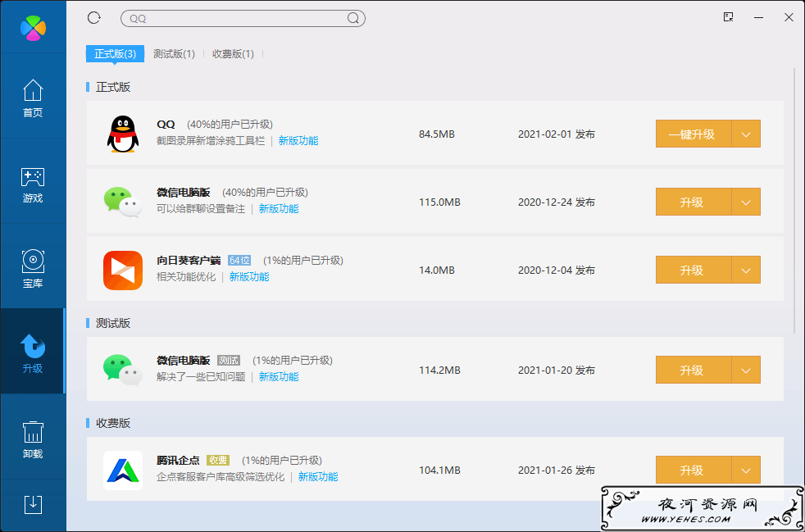The width and height of the screenshot is (805, 532).
Task: Click the 2021-02-01 发布 date text
Action: coord(557,134)
